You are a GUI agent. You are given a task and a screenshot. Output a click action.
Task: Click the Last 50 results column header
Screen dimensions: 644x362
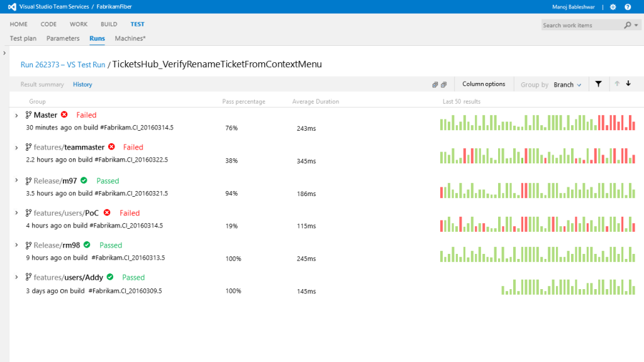coord(461,101)
